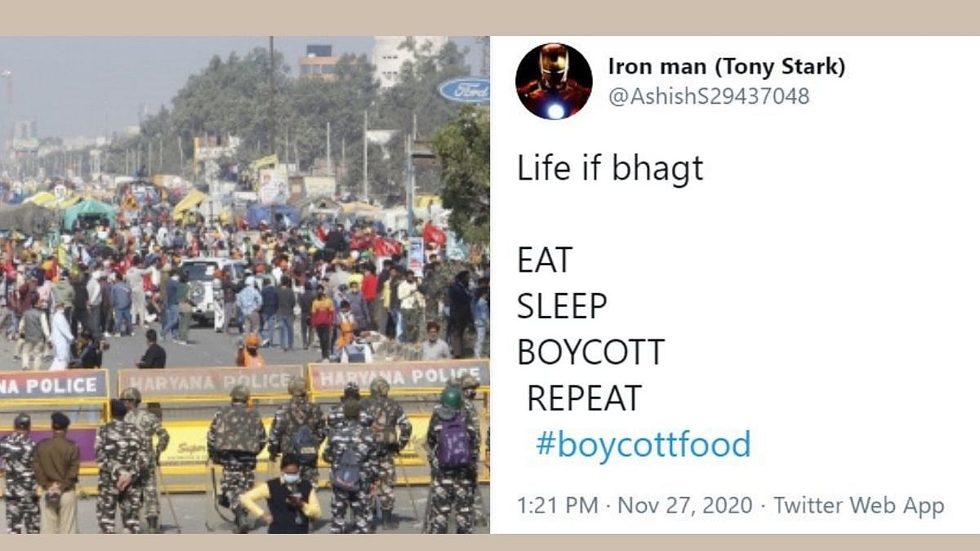Click the word SLEEP in the tweet

(x=563, y=306)
